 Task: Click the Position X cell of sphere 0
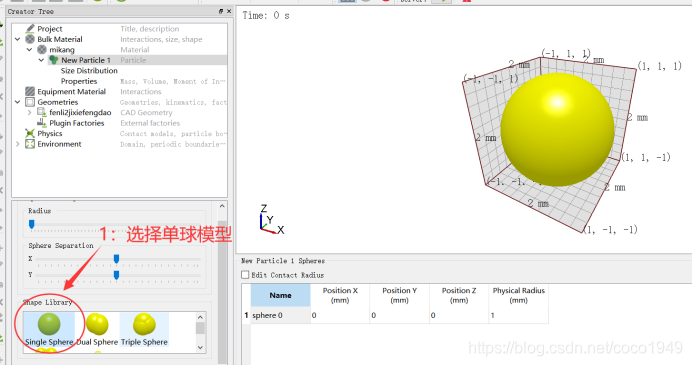pos(340,315)
